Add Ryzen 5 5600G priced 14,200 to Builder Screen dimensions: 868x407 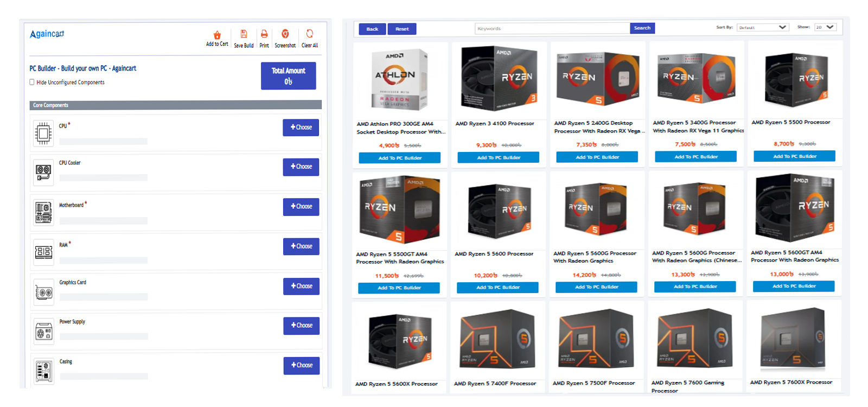pyautogui.click(x=596, y=287)
